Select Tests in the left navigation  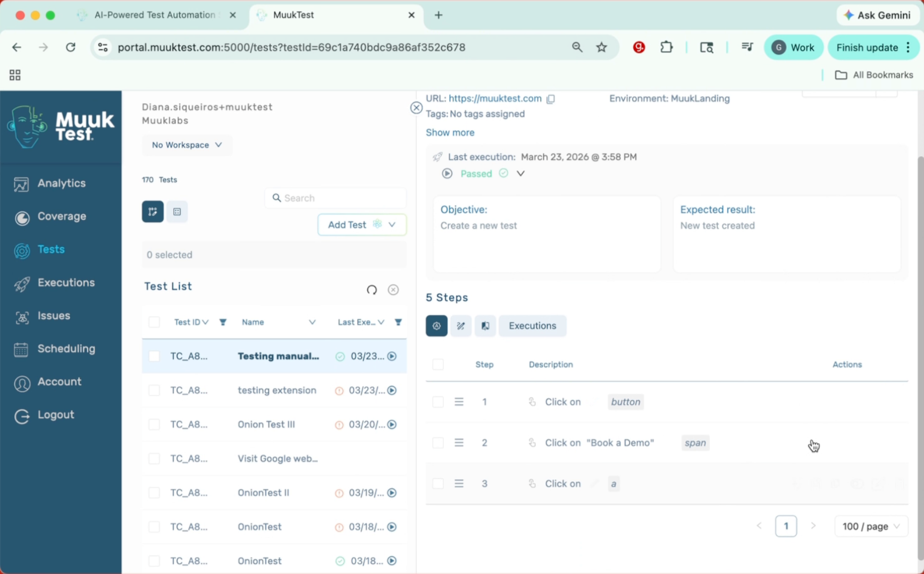(x=40, y=250)
